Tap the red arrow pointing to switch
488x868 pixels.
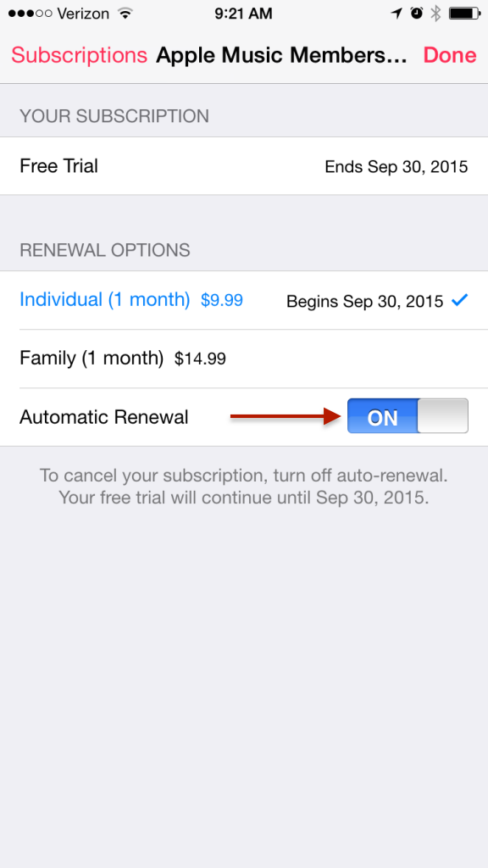tap(286, 416)
